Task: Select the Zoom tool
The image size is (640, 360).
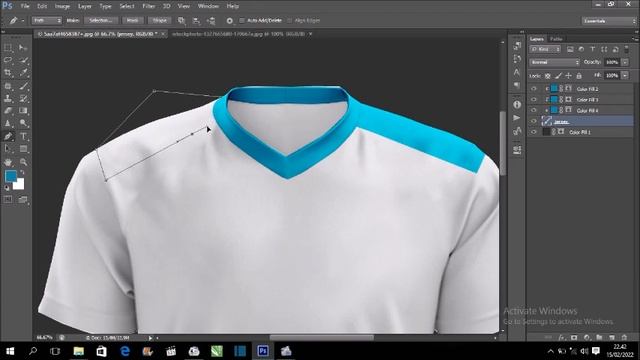Action: (x=23, y=162)
